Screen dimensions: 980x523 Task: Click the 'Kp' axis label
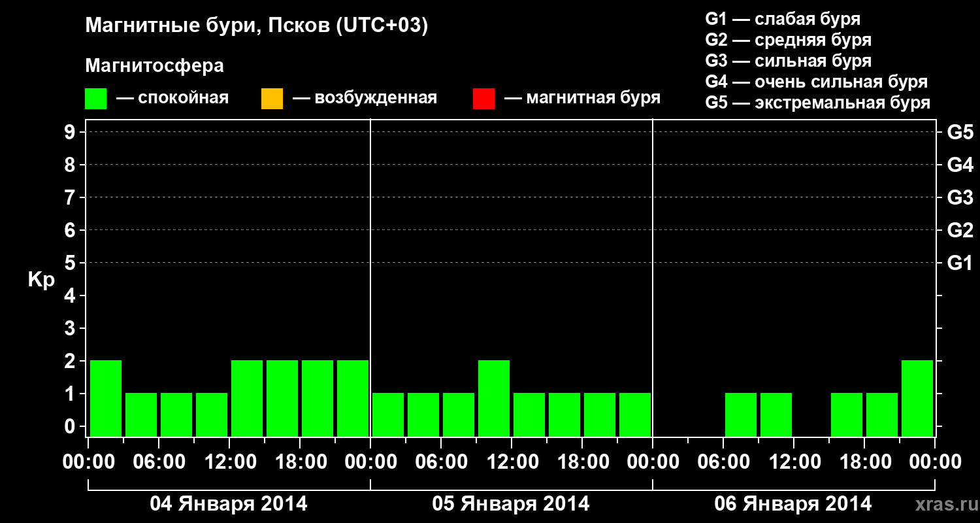click(41, 280)
